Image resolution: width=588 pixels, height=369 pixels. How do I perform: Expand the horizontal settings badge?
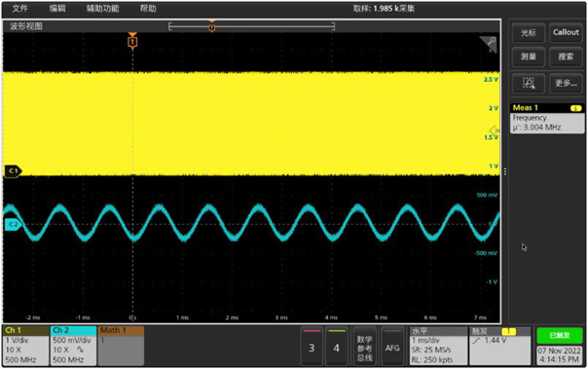coord(438,346)
